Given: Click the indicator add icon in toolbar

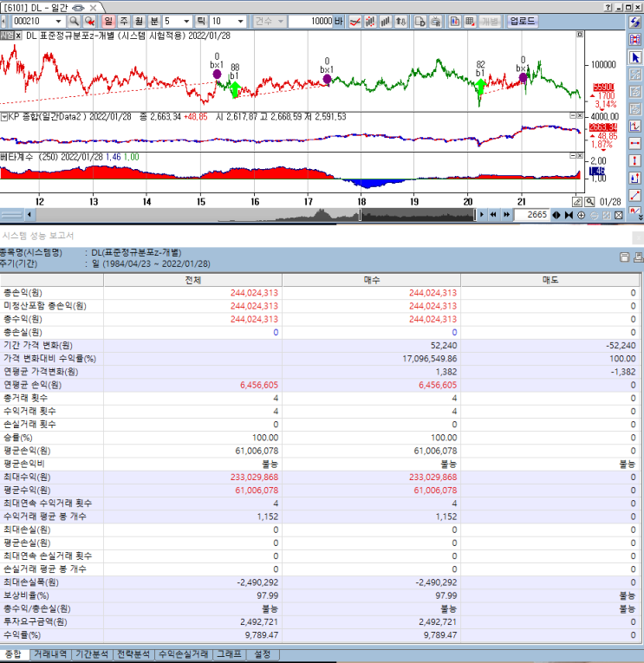Looking at the screenshot, I should click(x=455, y=21).
